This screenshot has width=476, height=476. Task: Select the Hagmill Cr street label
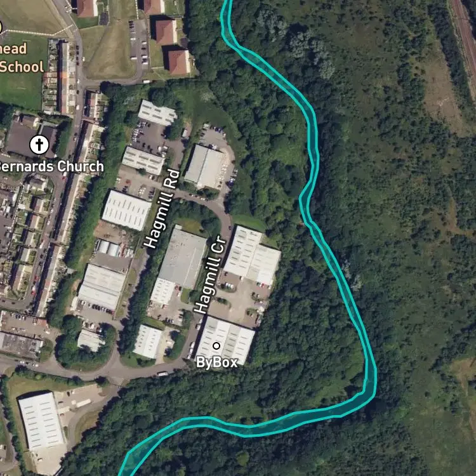pyautogui.click(x=209, y=275)
